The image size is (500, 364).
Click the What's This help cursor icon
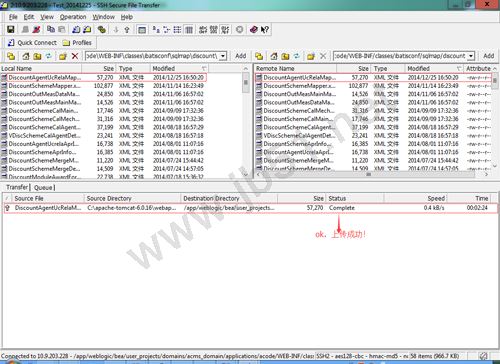coord(265,30)
